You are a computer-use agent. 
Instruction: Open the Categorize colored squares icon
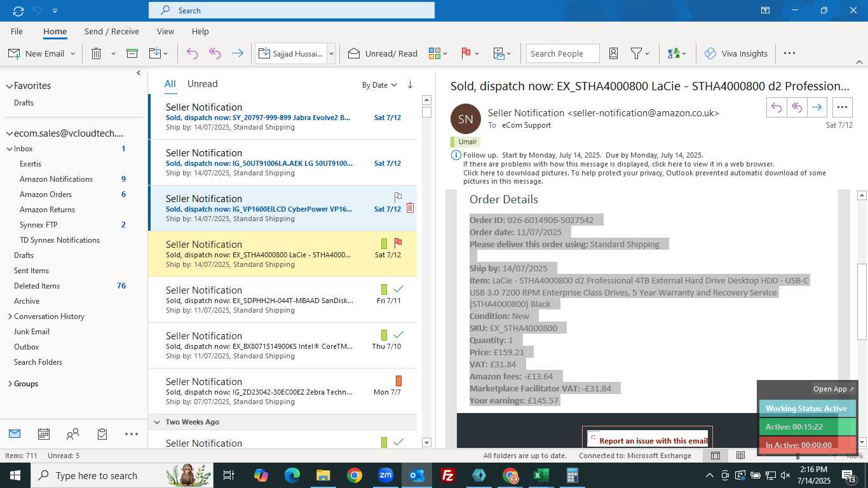coord(435,53)
